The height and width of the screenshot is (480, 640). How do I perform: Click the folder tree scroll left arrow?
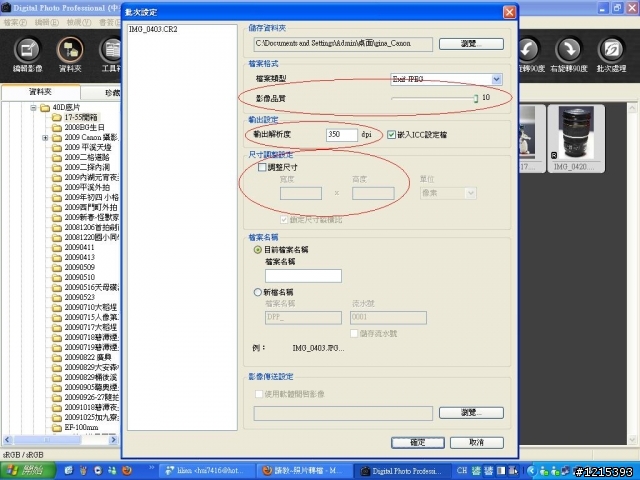click(x=7, y=440)
